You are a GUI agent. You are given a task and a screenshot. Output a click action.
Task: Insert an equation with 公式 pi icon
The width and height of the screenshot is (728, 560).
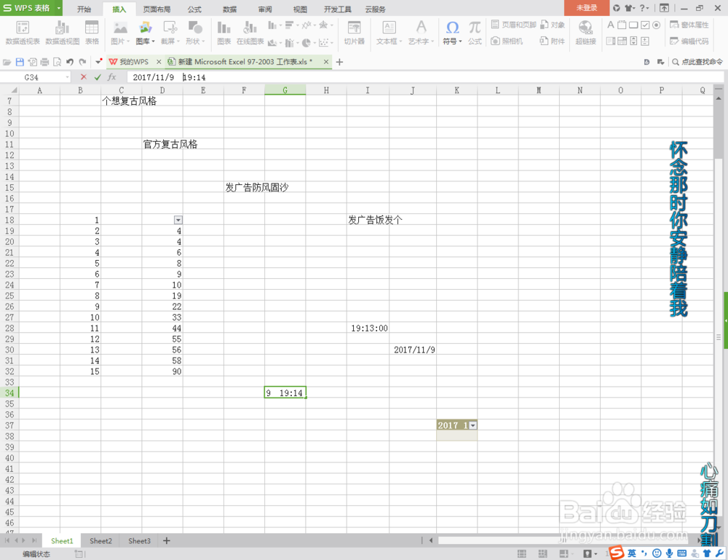pyautogui.click(x=475, y=33)
